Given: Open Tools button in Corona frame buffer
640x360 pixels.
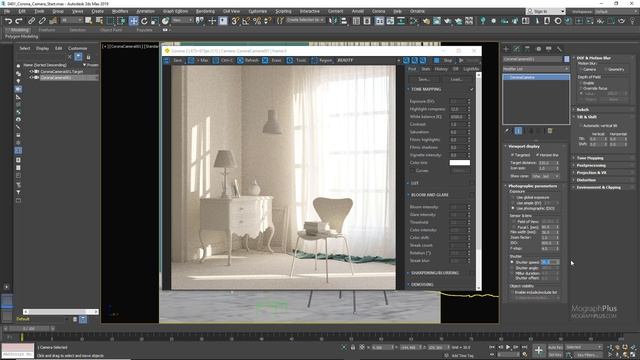Looking at the screenshot, I should (297, 60).
